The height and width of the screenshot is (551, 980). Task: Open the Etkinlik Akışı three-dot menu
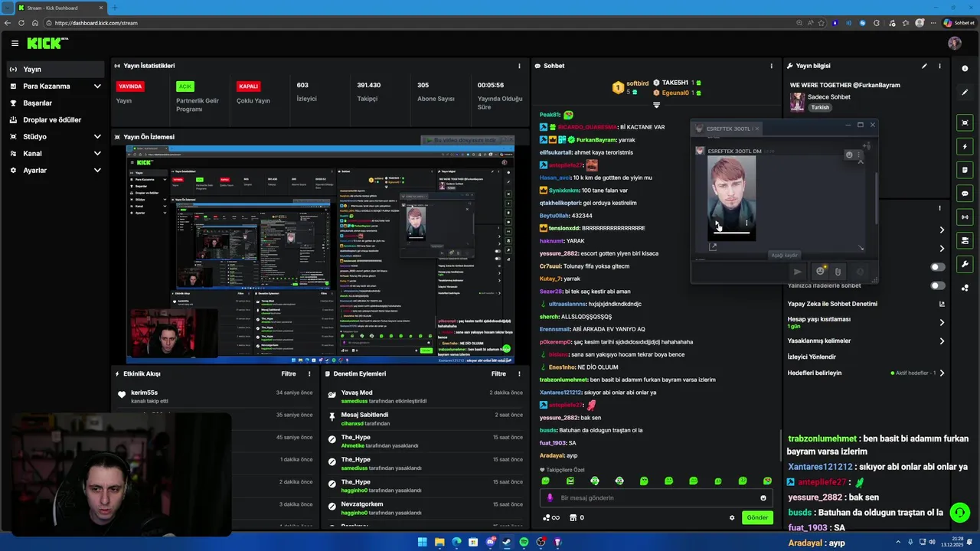309,374
